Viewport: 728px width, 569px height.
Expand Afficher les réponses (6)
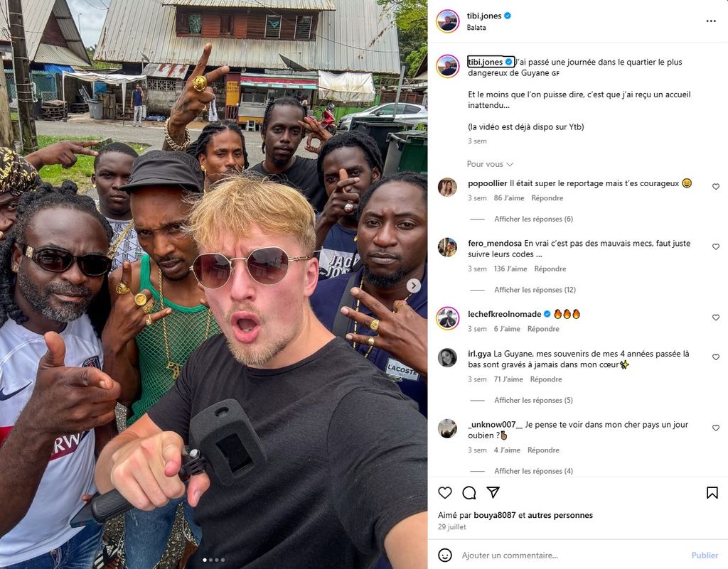pos(533,219)
